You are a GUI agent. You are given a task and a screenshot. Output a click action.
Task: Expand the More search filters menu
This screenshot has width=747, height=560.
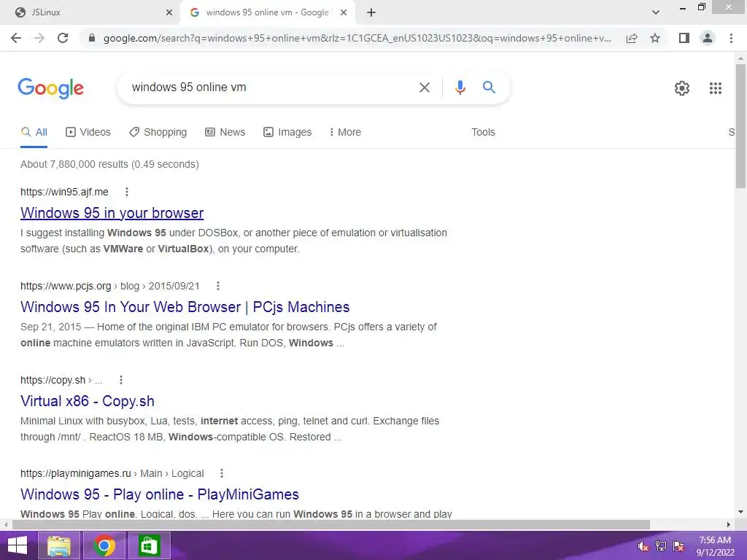(345, 133)
